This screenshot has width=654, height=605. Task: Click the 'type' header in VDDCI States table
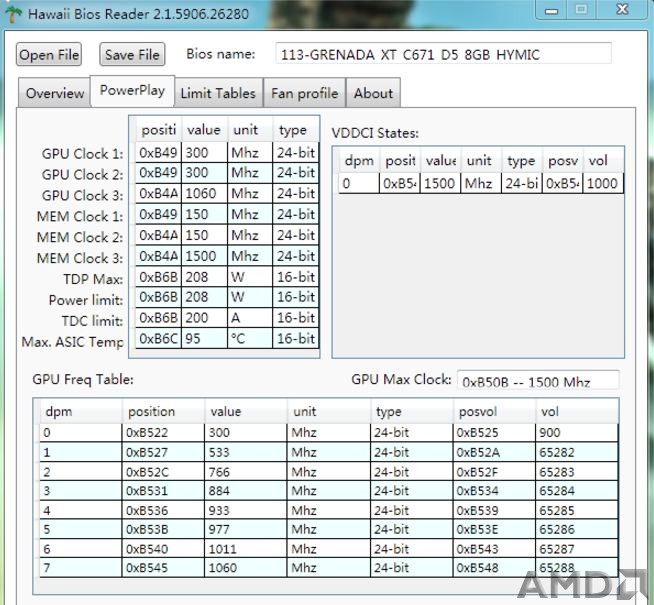[x=521, y=161]
